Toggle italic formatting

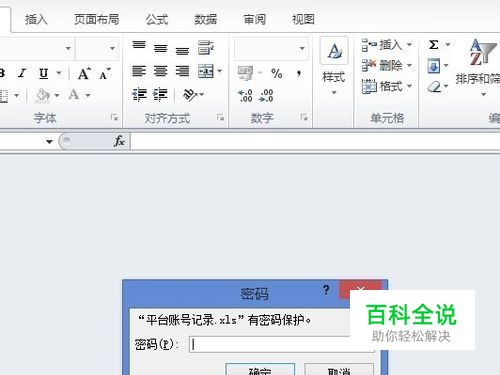[x=22, y=73]
